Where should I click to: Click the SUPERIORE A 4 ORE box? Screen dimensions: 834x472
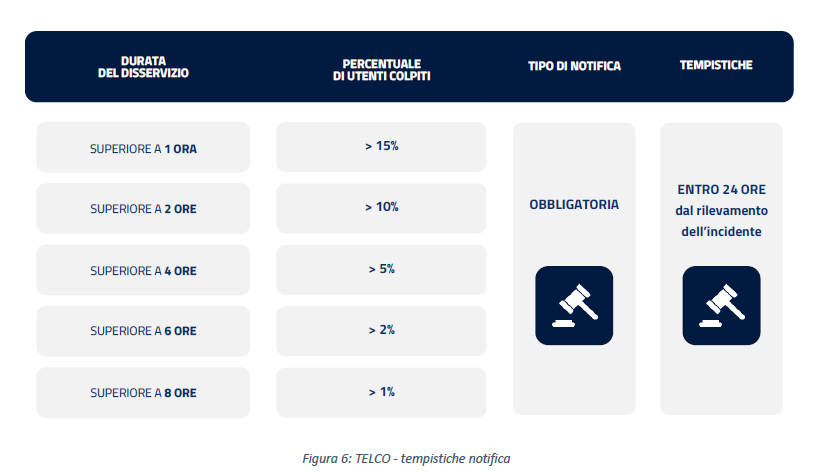click(143, 270)
